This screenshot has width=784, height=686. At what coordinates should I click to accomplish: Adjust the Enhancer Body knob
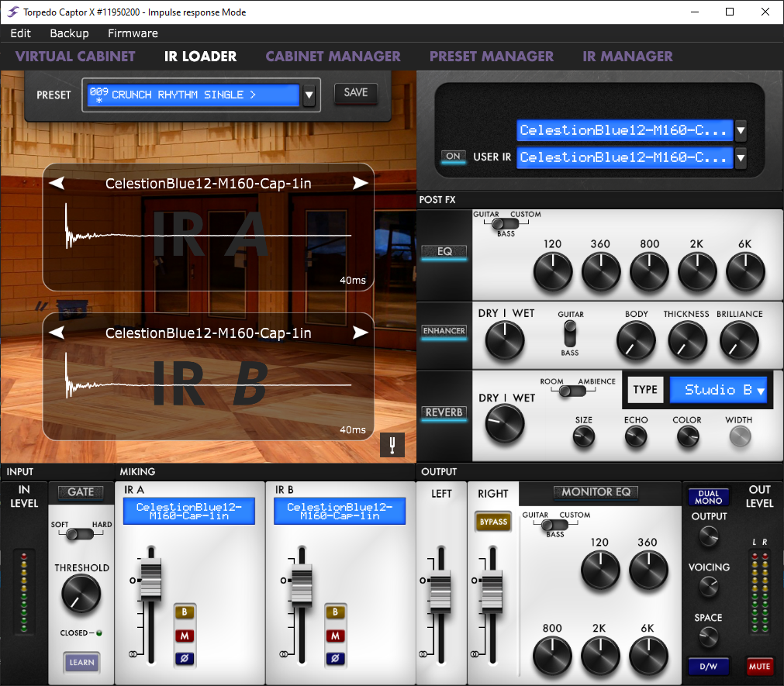[636, 341]
